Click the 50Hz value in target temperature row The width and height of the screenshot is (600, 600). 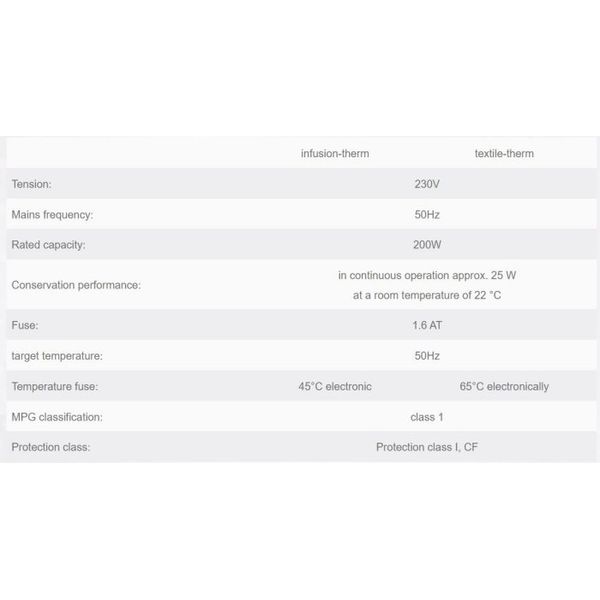[427, 355]
